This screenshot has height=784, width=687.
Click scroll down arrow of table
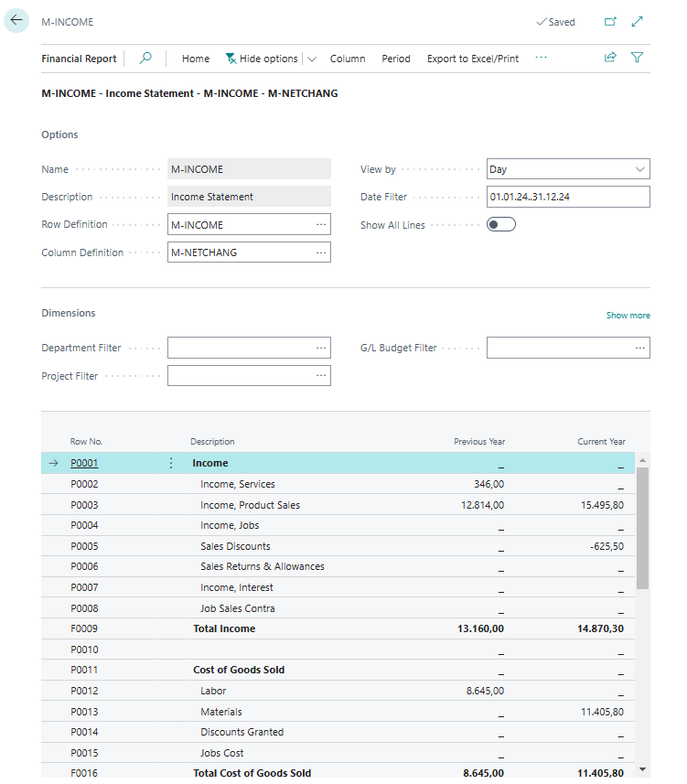point(643,769)
